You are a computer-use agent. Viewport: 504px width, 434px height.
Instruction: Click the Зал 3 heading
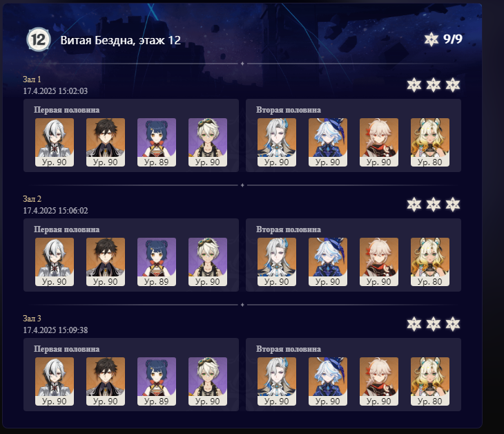pos(32,319)
